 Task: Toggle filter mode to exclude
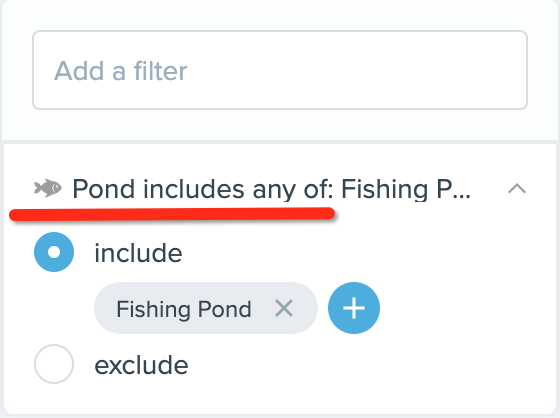(x=54, y=364)
